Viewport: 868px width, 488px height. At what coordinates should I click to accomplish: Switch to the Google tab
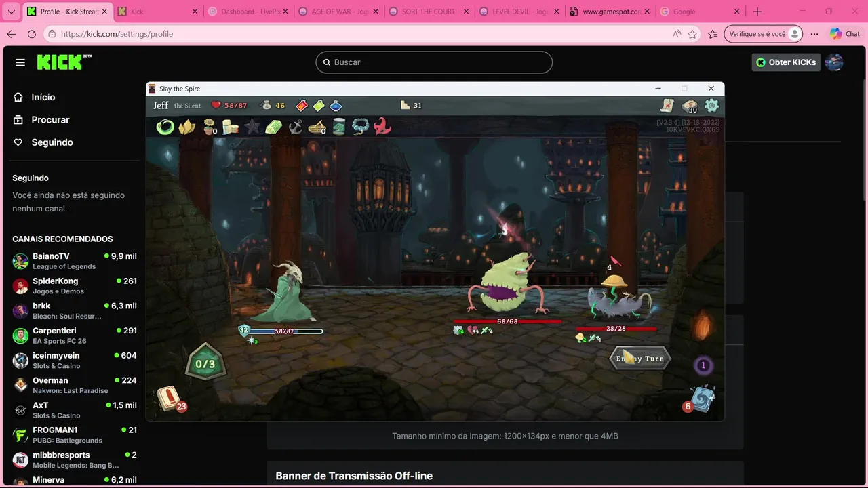pyautogui.click(x=701, y=12)
